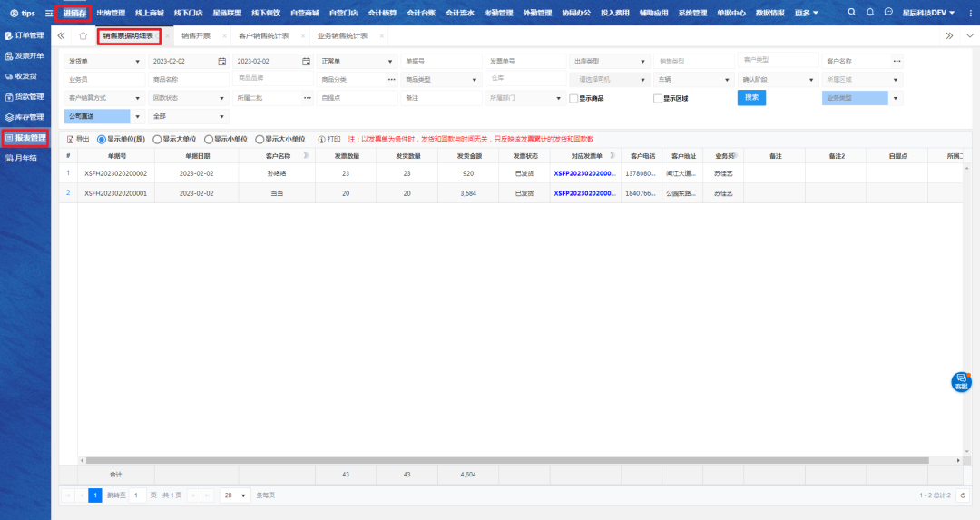Click the 单据号 input field

pos(438,61)
